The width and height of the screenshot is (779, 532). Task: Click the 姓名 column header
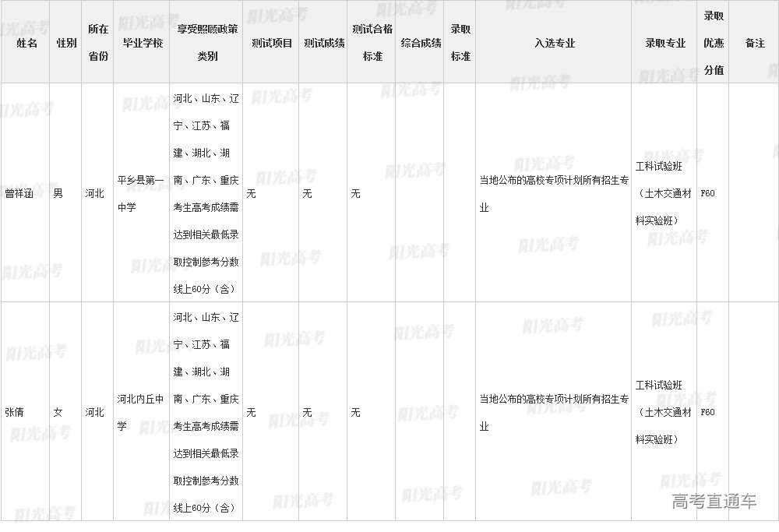(x=26, y=44)
